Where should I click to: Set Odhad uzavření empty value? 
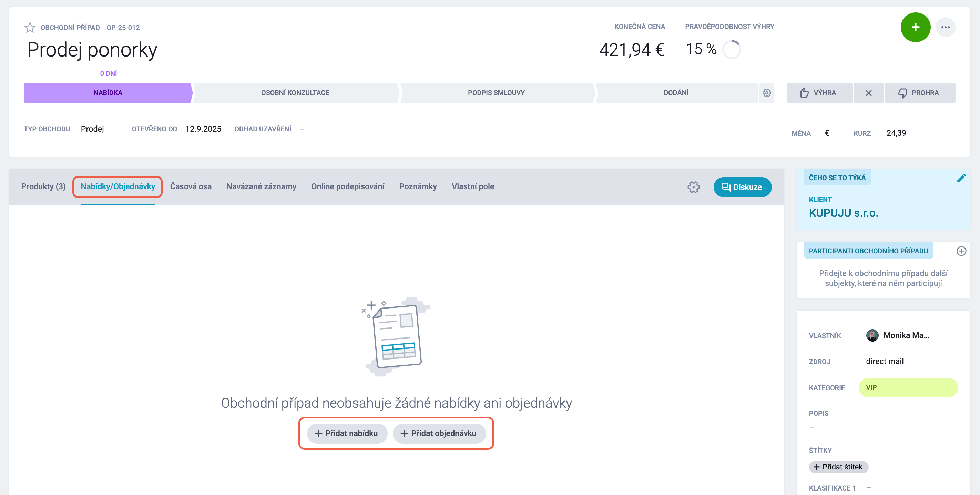point(302,129)
